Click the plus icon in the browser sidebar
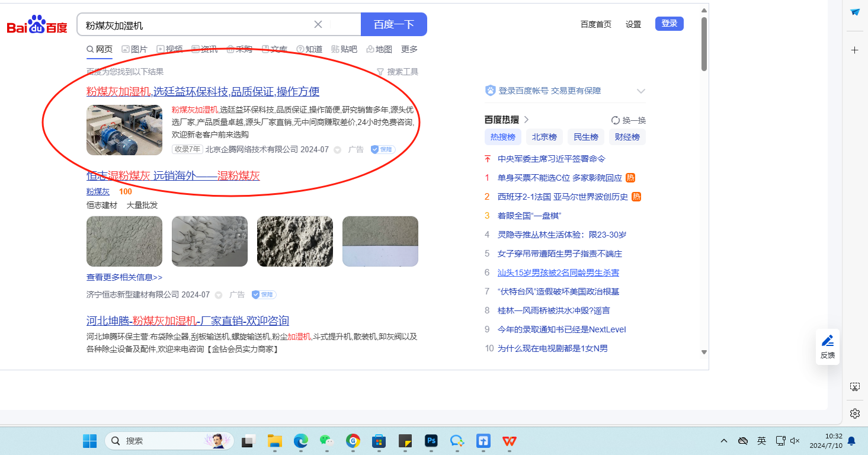 point(855,50)
